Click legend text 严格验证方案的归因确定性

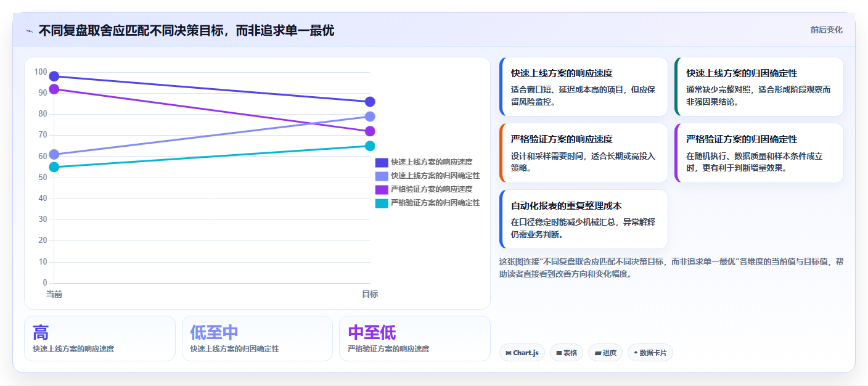435,203
